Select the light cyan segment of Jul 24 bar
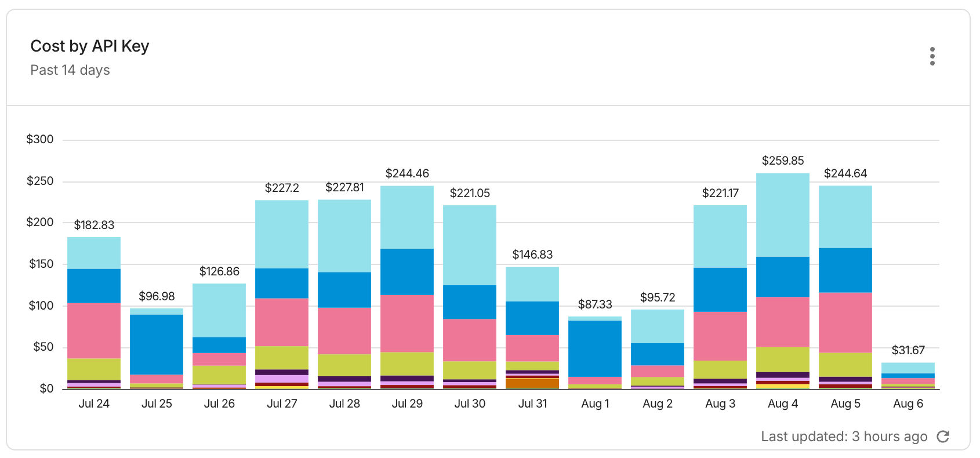This screenshot has width=980, height=458. [94, 253]
